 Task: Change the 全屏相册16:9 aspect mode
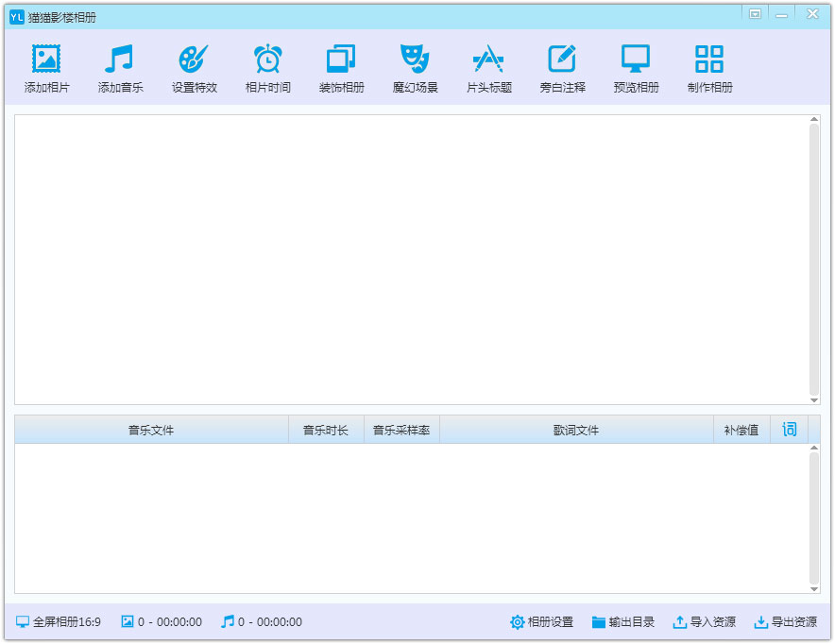tap(58, 621)
